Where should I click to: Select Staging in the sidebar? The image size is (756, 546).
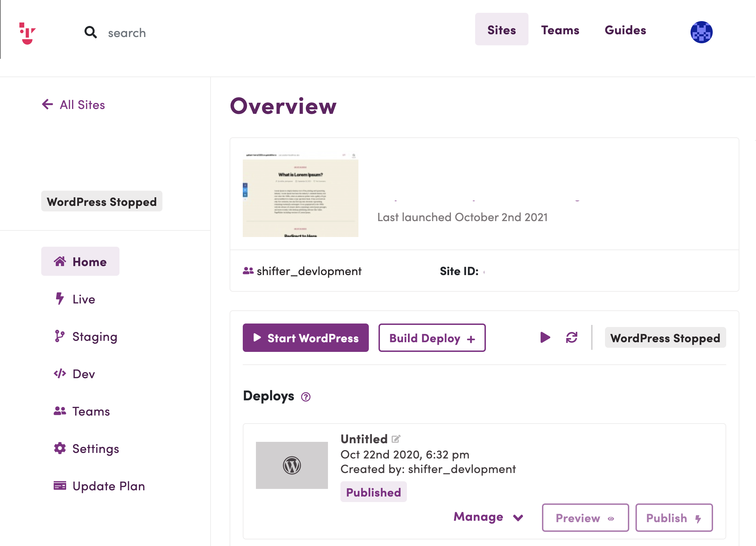pos(86,336)
